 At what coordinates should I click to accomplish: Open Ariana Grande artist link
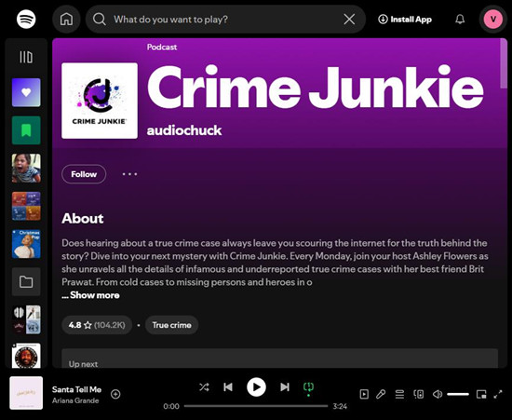[75, 400]
